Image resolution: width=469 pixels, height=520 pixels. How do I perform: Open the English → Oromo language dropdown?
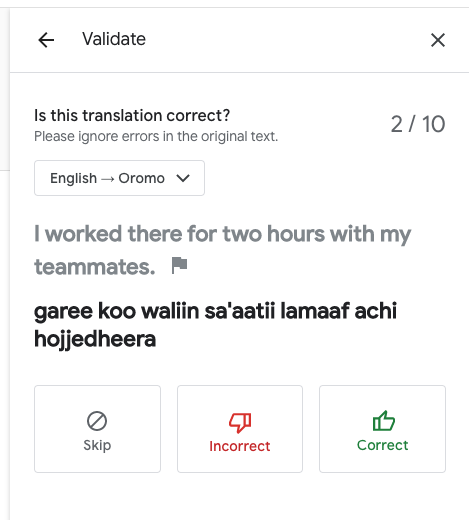click(119, 178)
